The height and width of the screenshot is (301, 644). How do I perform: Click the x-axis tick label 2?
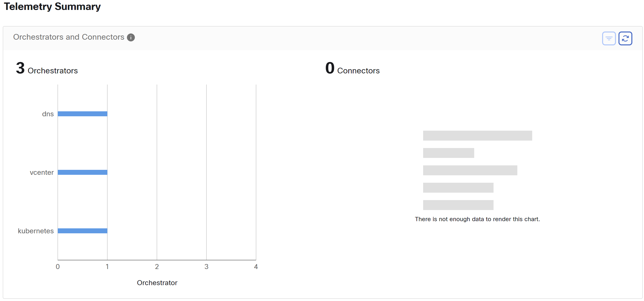click(157, 267)
